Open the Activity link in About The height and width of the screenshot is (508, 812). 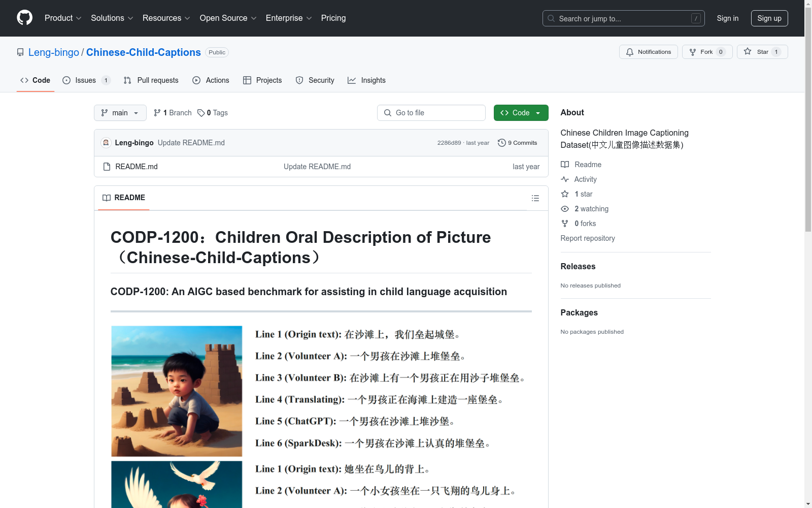click(x=579, y=179)
